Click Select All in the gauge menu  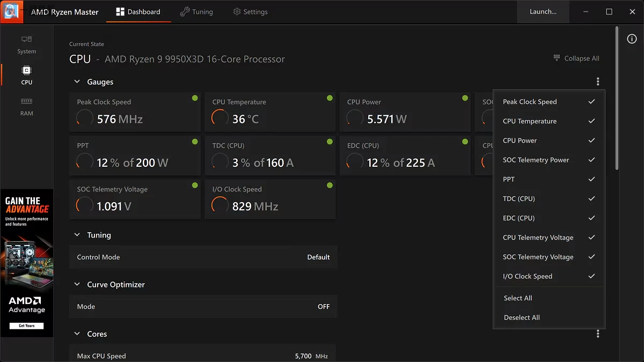[517, 298]
